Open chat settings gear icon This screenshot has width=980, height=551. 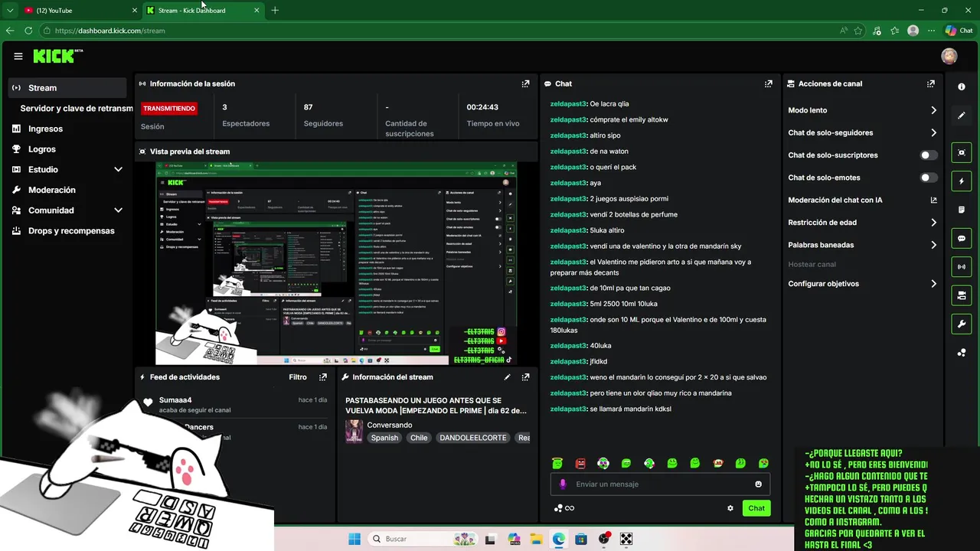(730, 508)
